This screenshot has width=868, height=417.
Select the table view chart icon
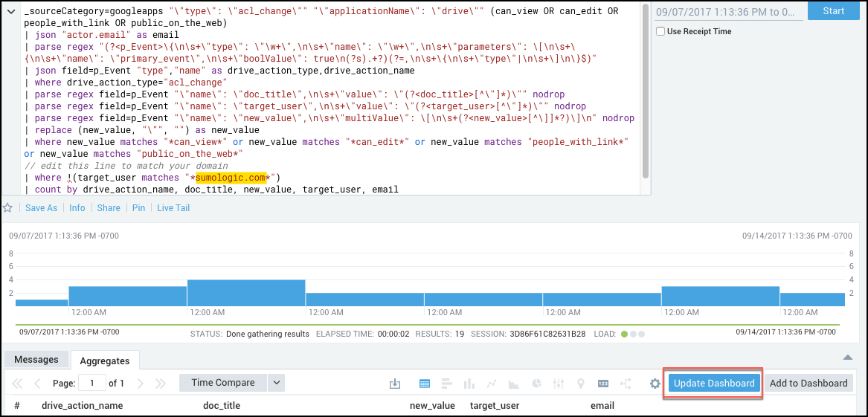click(x=425, y=384)
